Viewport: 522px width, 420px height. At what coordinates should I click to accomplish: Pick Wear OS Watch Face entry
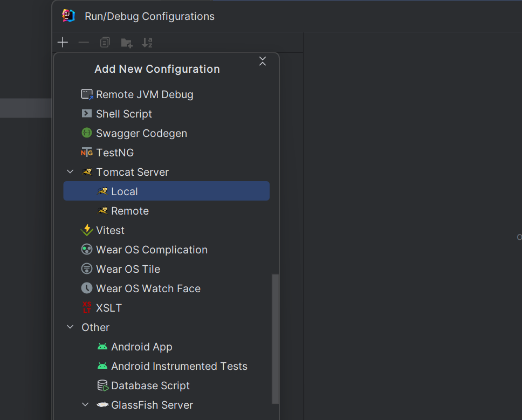[x=148, y=288]
